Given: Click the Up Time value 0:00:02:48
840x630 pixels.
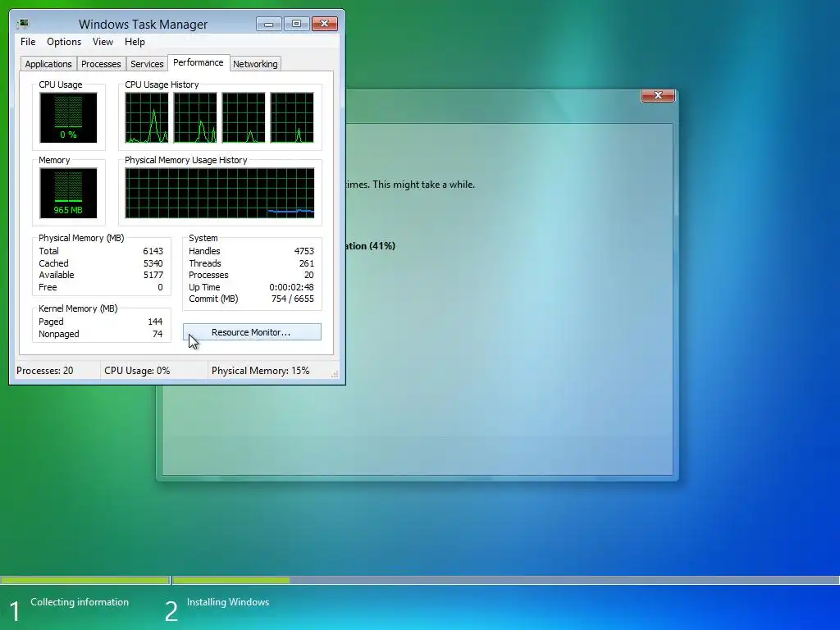Looking at the screenshot, I should point(291,288).
